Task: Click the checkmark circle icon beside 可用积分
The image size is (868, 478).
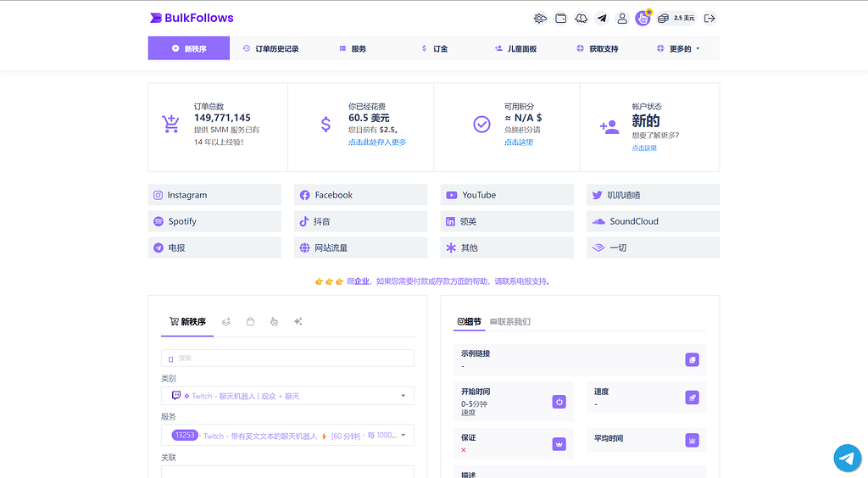Action: coord(481,124)
